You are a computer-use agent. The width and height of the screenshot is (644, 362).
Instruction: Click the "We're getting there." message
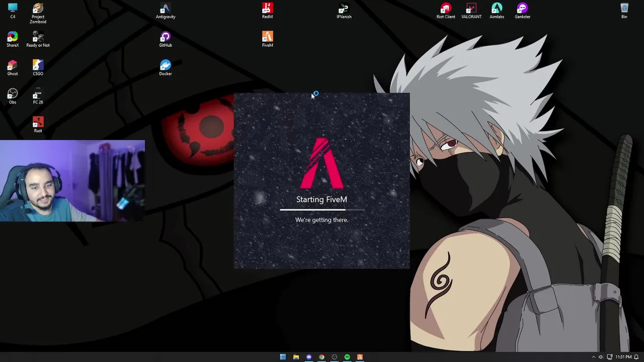[x=321, y=220]
